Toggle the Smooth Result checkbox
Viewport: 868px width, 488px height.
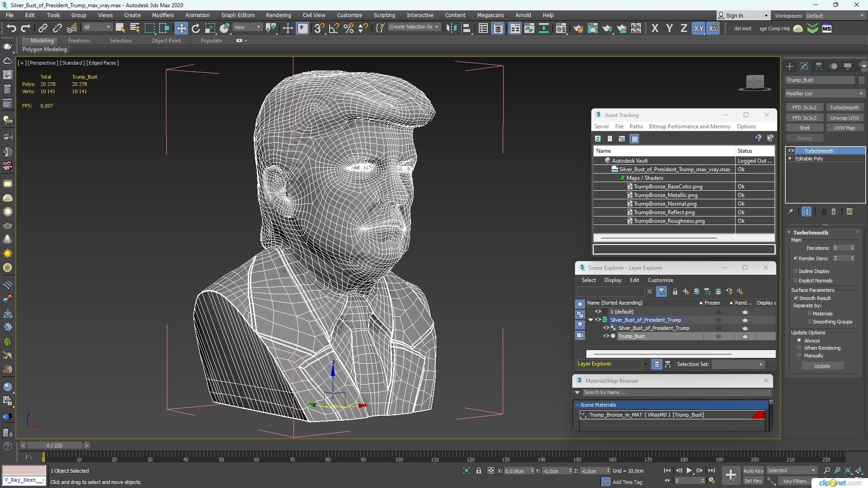(796, 298)
